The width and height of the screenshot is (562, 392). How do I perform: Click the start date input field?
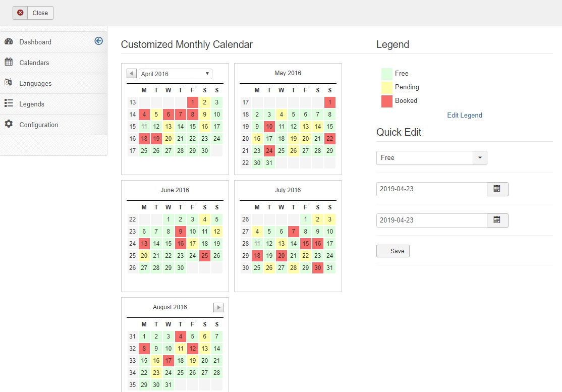(431, 189)
